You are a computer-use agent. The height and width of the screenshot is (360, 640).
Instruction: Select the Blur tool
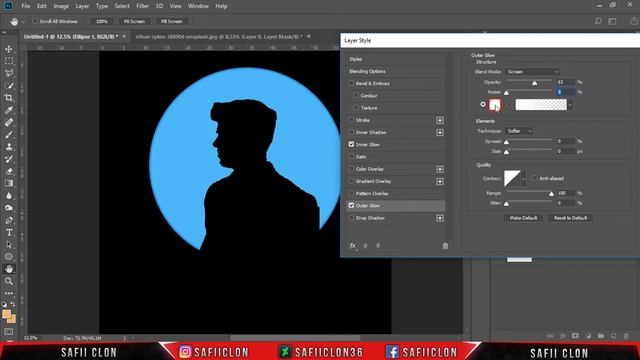tap(9, 196)
